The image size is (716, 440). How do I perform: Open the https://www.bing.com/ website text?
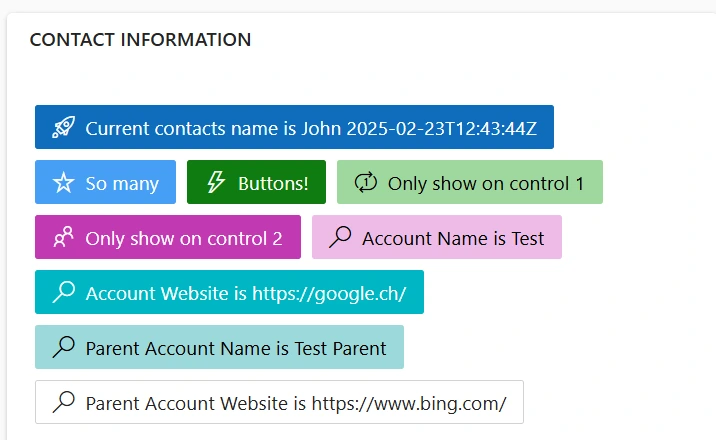click(409, 403)
